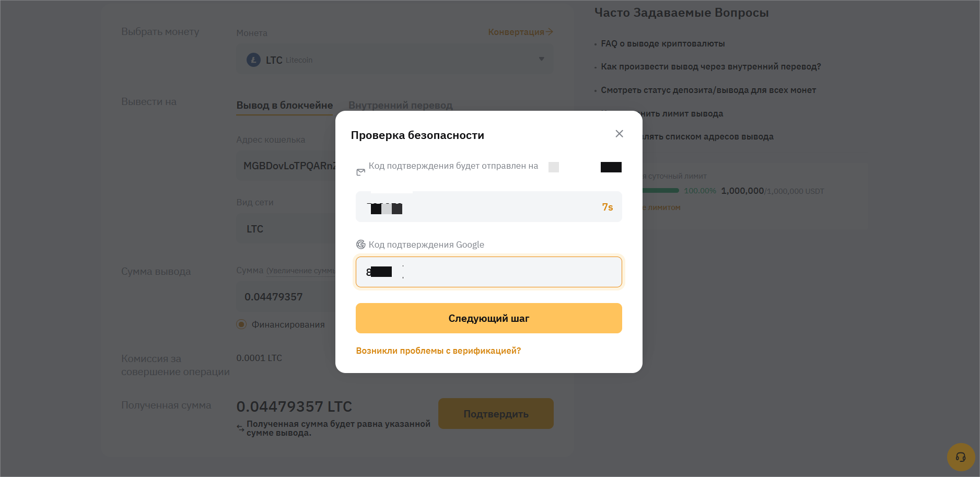Open the support headset chat icon

(960, 457)
